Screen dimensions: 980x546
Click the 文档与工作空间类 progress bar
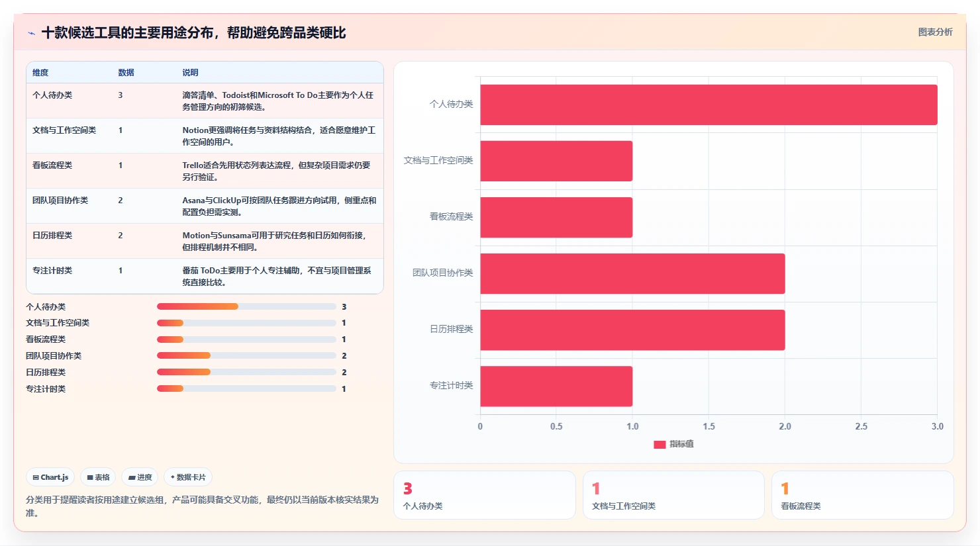[246, 323]
